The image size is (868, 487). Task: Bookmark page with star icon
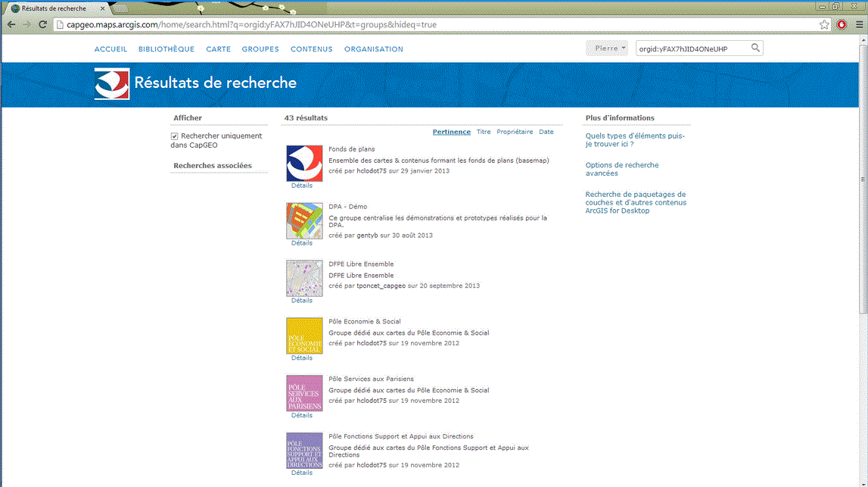(824, 25)
